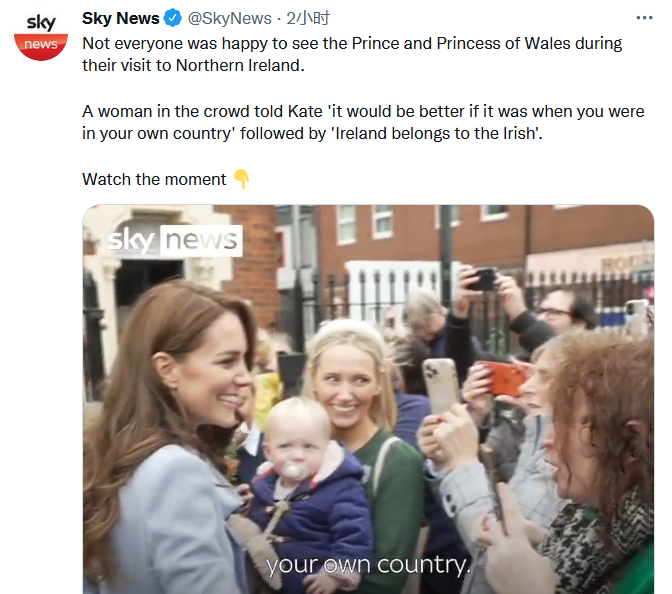Viewport: 672px width, 594px height.
Task: Click the 'your own country.' video subtitle
Action: (x=367, y=565)
